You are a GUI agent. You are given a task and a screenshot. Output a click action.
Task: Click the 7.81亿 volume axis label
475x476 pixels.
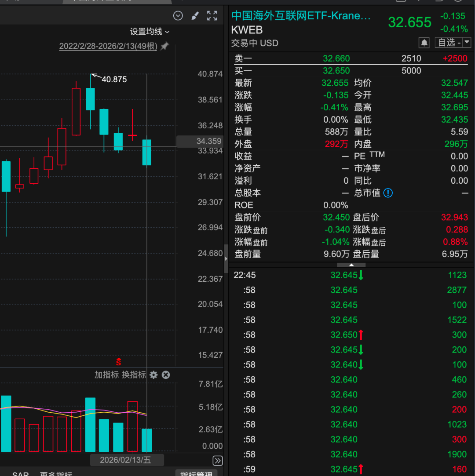(211, 384)
